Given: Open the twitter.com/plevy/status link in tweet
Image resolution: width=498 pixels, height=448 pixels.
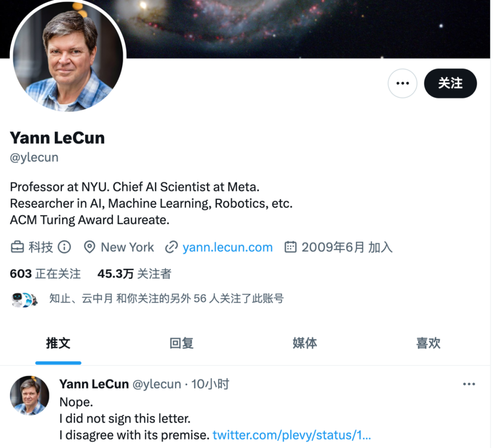Looking at the screenshot, I should tap(291, 435).
